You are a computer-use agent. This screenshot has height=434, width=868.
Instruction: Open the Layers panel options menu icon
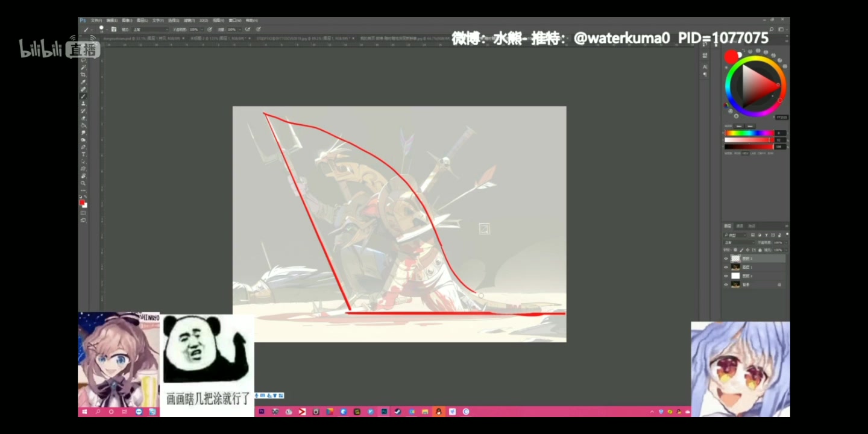point(787,226)
